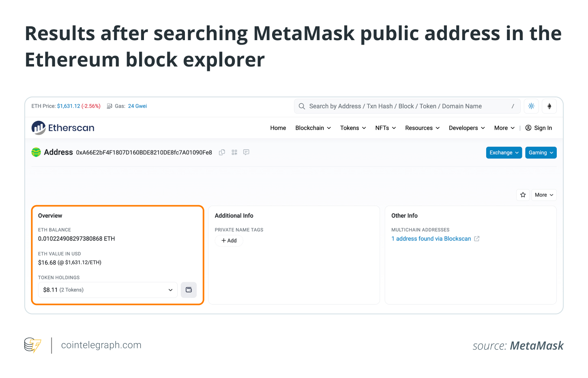Screen dimensions: 588x378
Task: Open the Blockchain menu
Action: coord(313,128)
